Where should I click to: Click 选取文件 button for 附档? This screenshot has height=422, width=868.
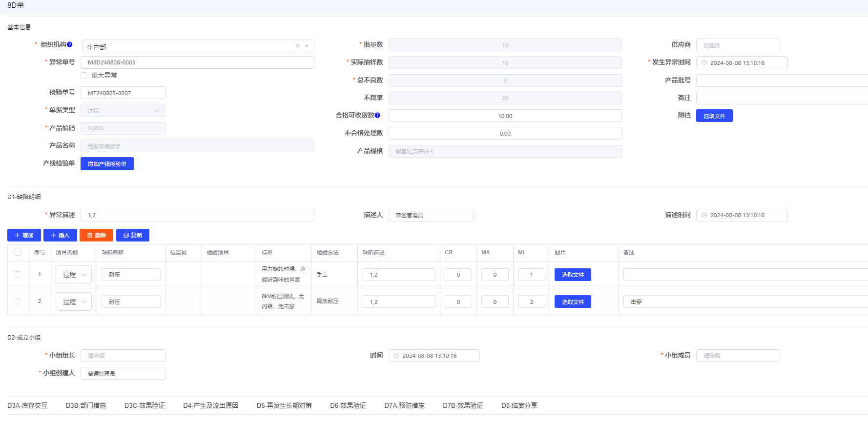[714, 116]
